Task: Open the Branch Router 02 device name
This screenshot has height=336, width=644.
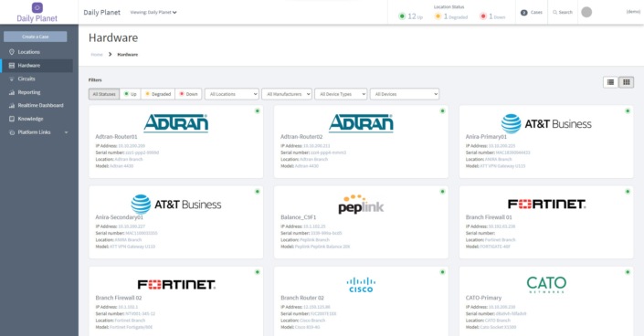Action: pos(301,298)
